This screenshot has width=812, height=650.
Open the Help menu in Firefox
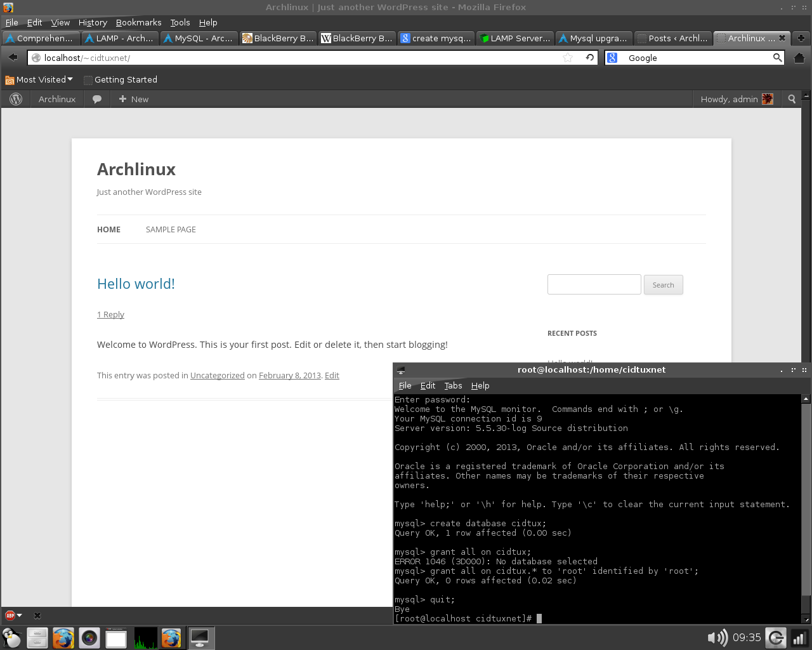click(x=208, y=22)
